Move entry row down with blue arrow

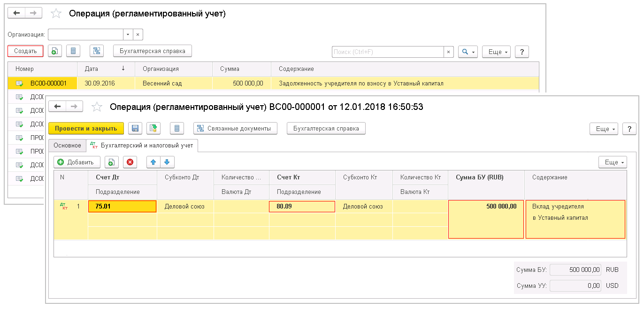pos(167,162)
